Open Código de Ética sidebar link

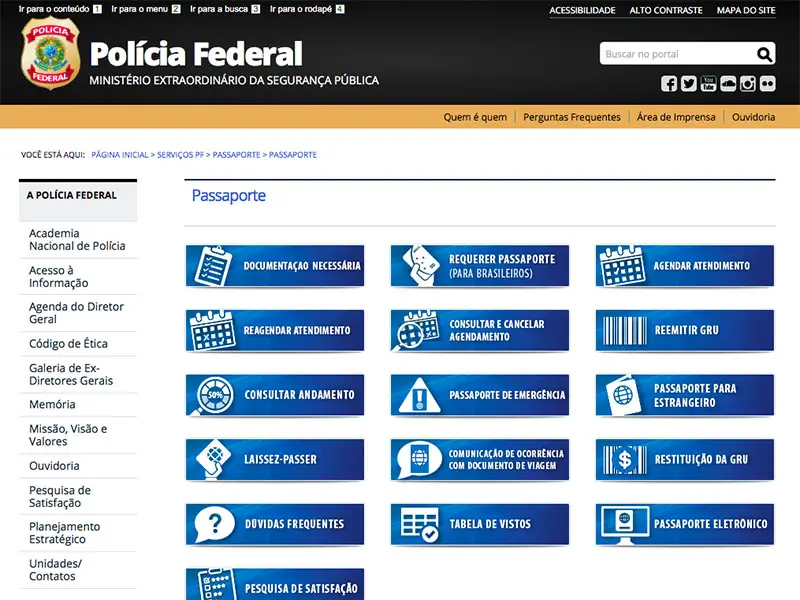click(x=68, y=343)
